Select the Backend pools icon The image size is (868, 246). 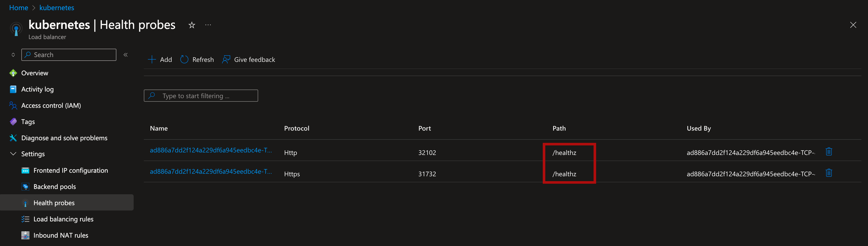click(x=25, y=186)
